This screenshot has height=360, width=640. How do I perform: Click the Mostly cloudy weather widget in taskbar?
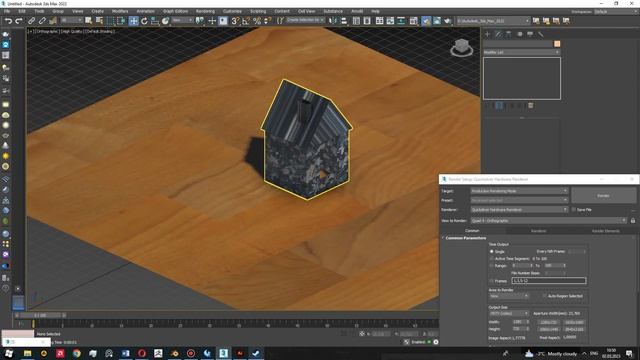(x=551, y=353)
